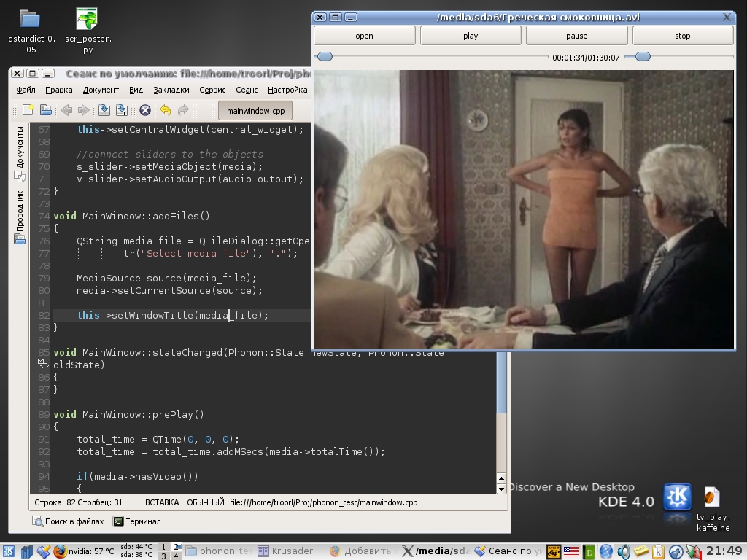Click the editor vertical scrollbar thumb
747x560 pixels.
(x=501, y=382)
